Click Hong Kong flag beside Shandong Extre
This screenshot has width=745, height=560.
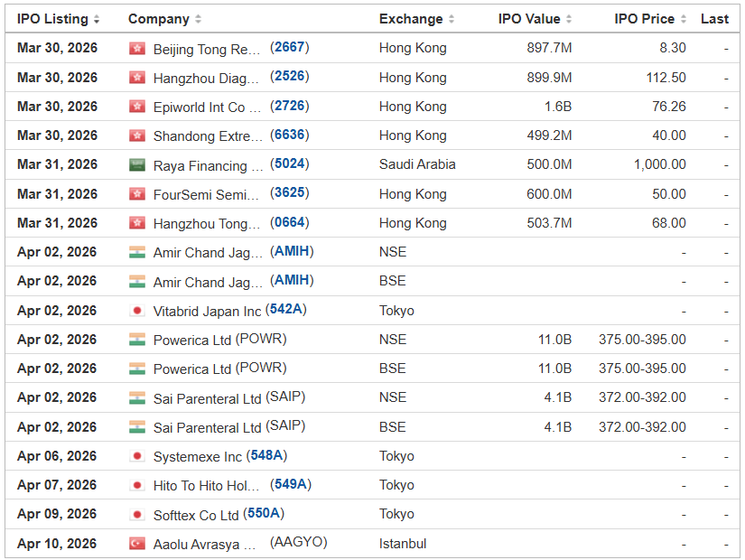(x=137, y=136)
